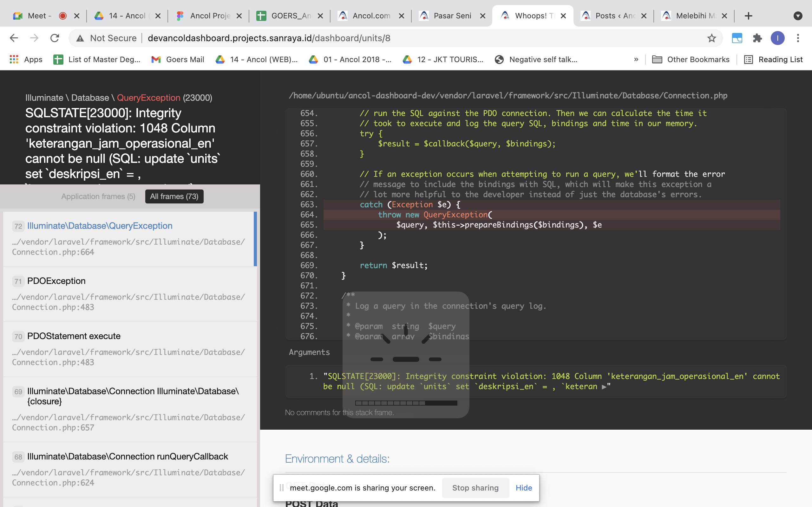The height and width of the screenshot is (507, 812).
Task: Click the Not Secure warning icon
Action: (80, 38)
